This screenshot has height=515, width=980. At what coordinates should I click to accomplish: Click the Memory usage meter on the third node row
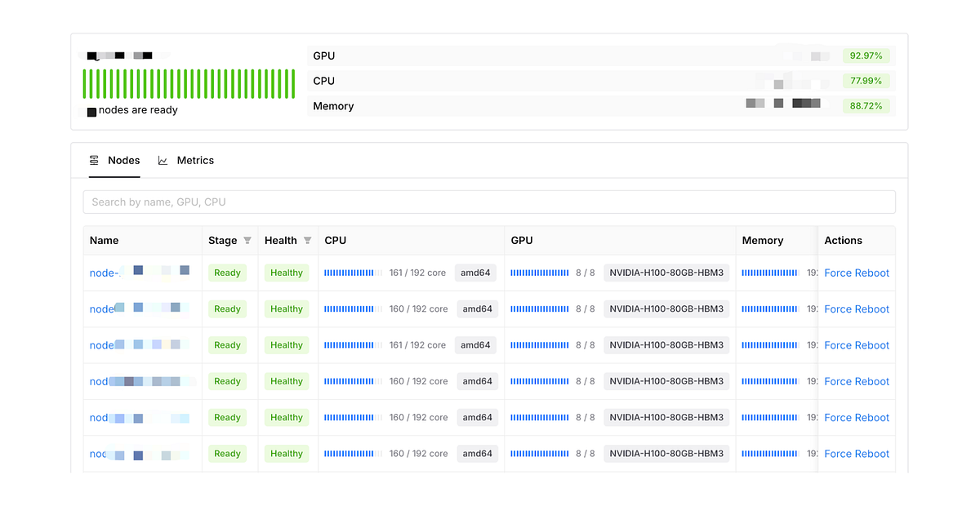coord(768,345)
